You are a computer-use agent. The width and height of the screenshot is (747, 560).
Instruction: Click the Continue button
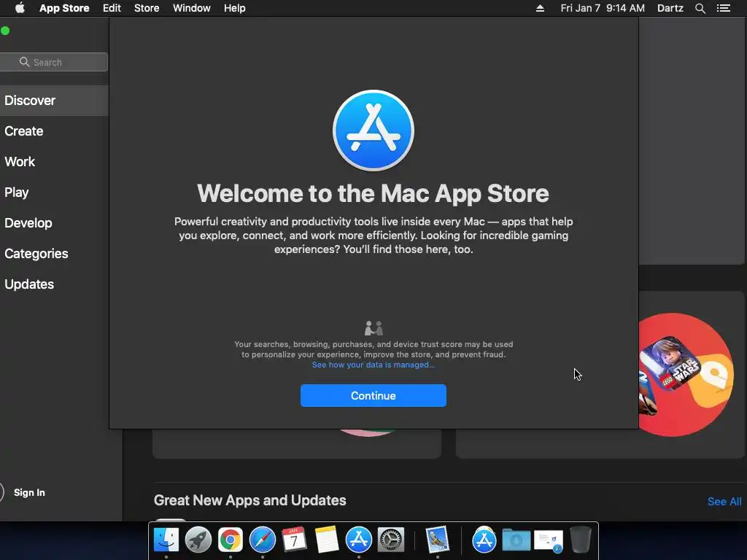tap(373, 395)
